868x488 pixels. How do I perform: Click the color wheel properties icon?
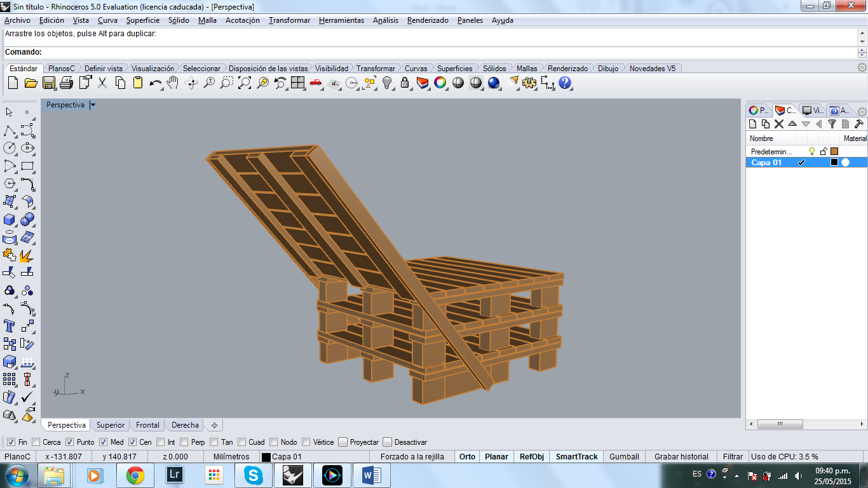tap(440, 83)
